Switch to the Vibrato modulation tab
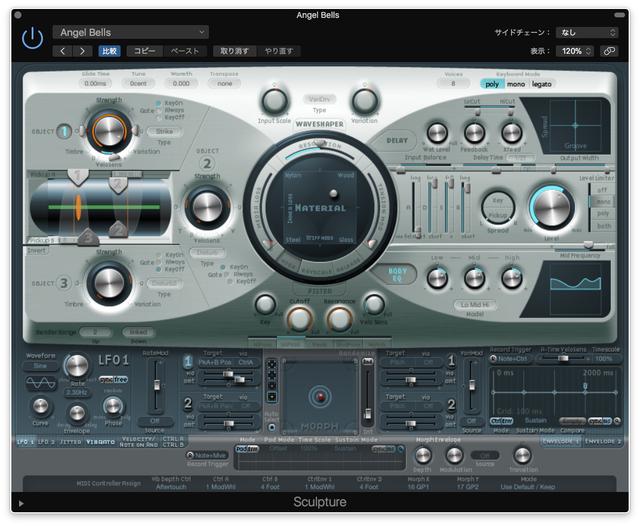The image size is (640, 526). click(100, 441)
